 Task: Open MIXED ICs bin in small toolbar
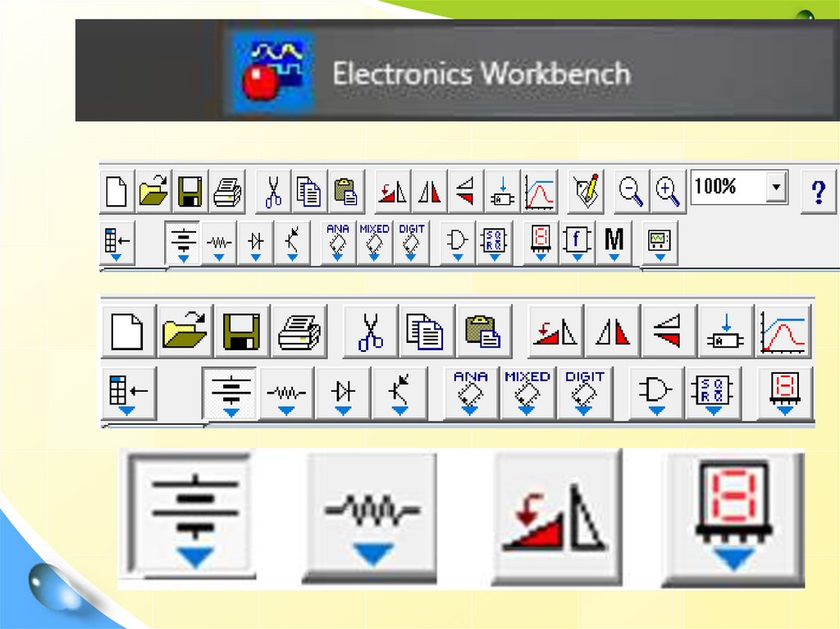pos(374,243)
